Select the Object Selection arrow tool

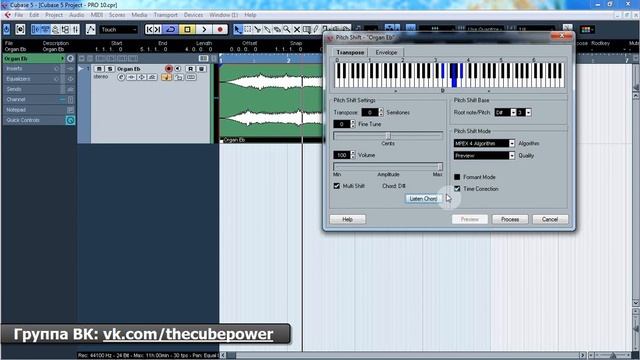[238, 29]
